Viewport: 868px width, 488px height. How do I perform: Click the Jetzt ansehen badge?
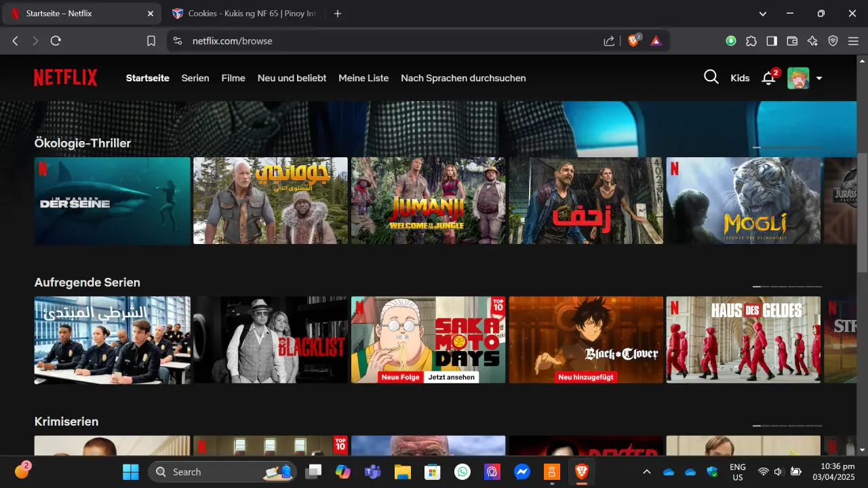(x=451, y=377)
